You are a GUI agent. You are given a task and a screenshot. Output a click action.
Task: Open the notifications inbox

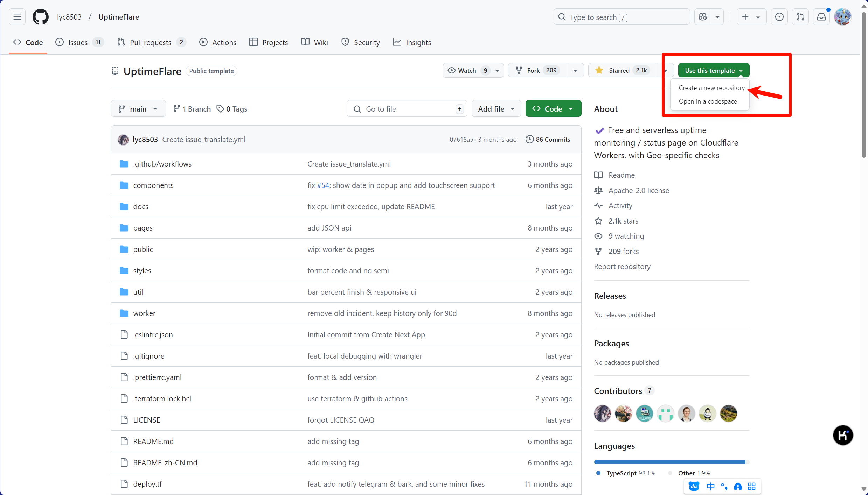[821, 17]
